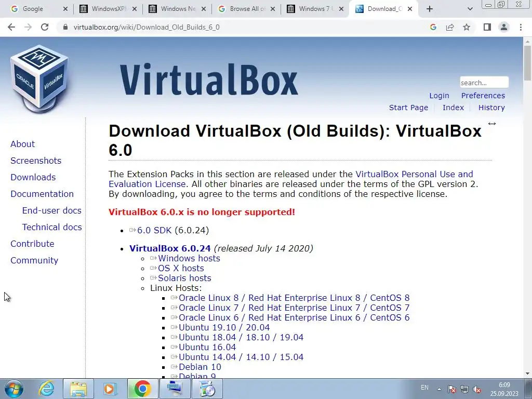The image size is (532, 399).
Task: Open Downloads in the sidebar
Action: point(33,177)
